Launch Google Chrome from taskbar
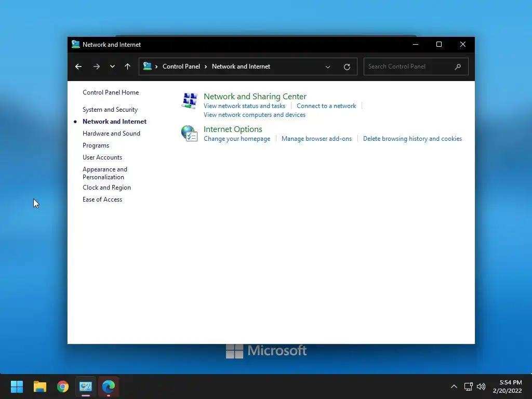The image size is (532, 399). point(63,387)
